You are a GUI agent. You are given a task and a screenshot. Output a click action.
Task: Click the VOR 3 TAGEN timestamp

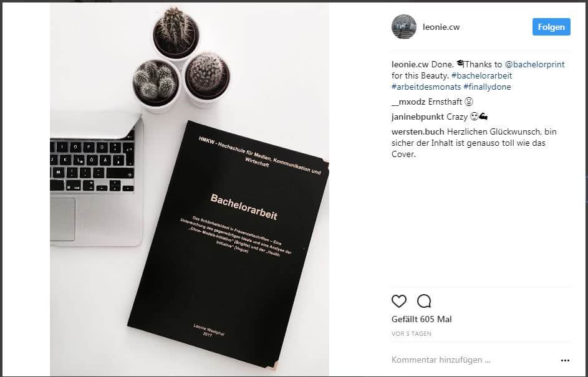pos(412,333)
